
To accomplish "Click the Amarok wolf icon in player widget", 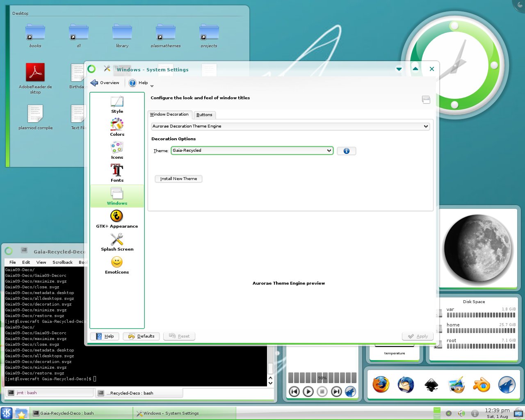I will 350,391.
